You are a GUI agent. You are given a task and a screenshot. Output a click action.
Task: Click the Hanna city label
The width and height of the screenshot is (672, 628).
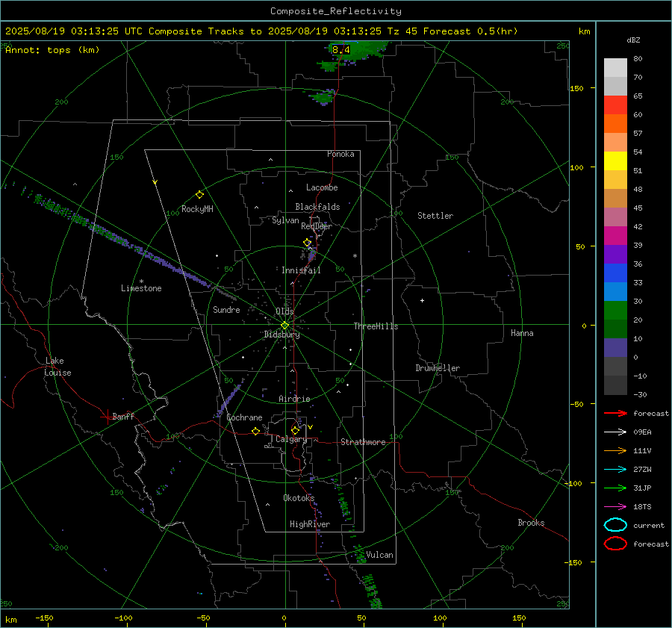[x=522, y=333]
